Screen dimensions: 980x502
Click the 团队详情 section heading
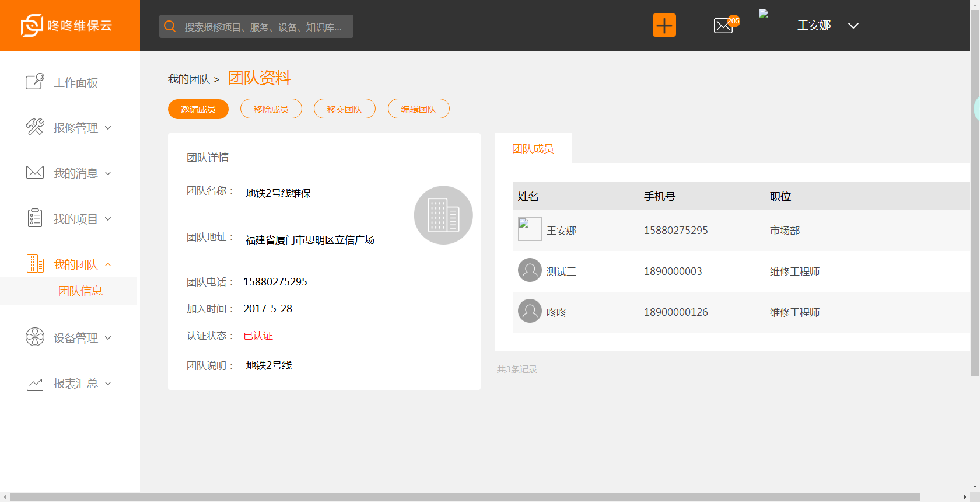click(208, 158)
